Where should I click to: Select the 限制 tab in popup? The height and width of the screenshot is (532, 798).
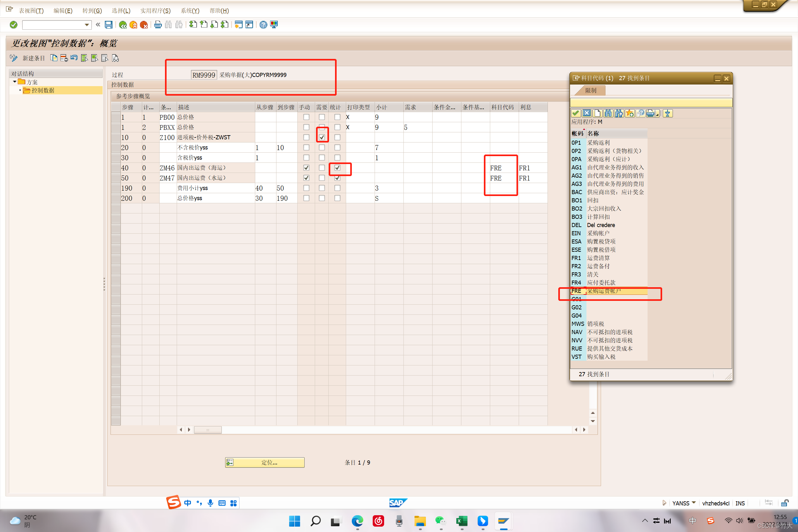(590, 91)
